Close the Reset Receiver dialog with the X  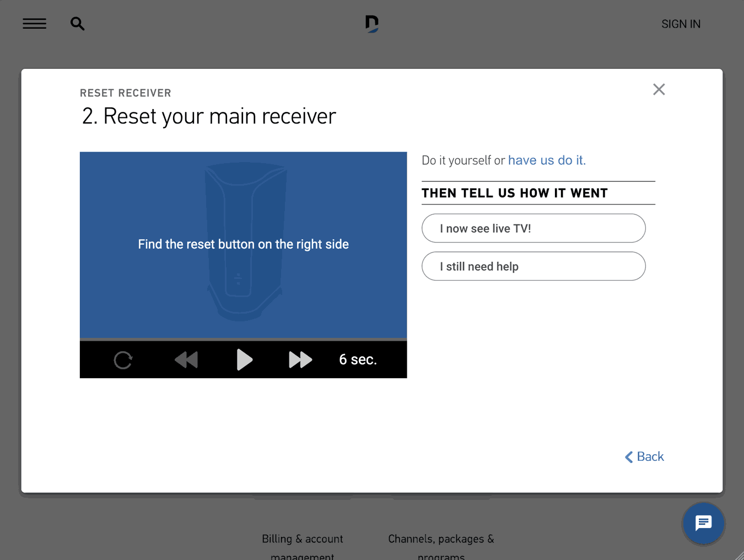(659, 89)
